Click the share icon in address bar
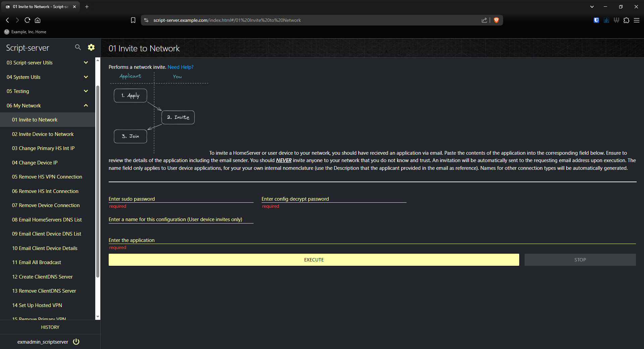Screen dimensions: 644x349 [484, 20]
